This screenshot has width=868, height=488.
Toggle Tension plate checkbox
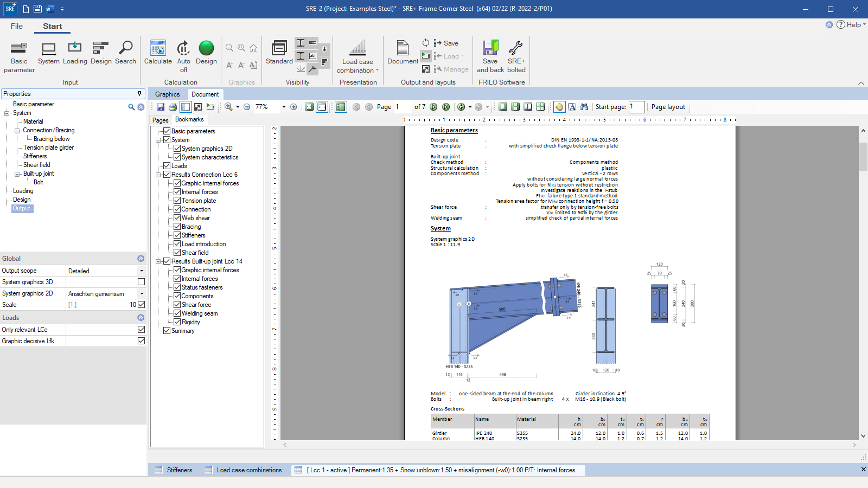(x=177, y=201)
